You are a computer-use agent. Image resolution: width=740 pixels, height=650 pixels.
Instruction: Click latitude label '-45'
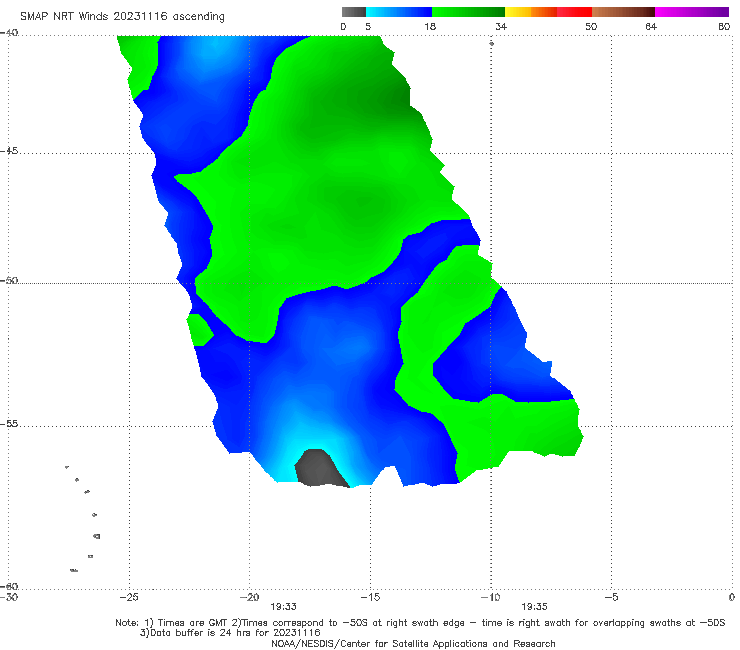(9, 151)
